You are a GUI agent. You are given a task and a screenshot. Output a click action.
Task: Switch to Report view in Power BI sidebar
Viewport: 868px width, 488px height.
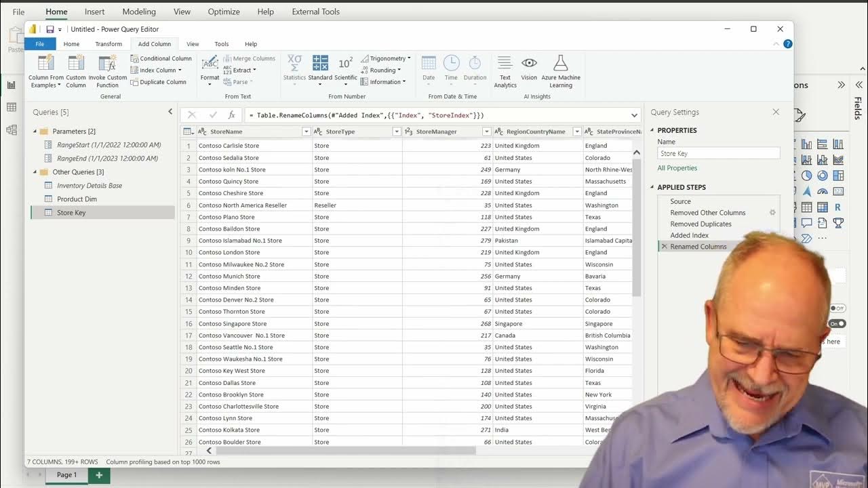12,85
